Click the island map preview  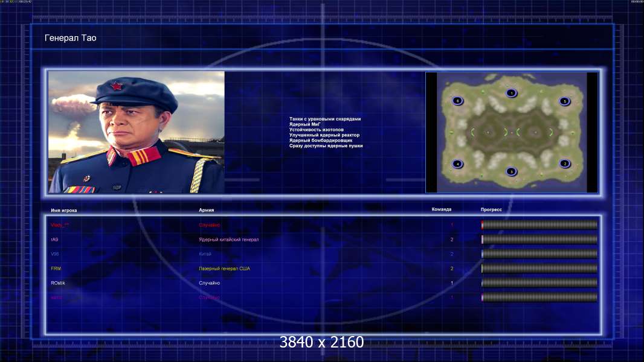pyautogui.click(x=512, y=132)
